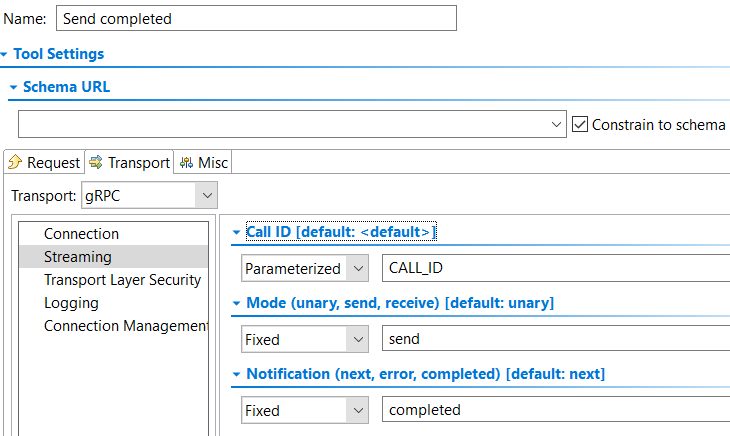Switch to the Request tab
730x436 pixels.
44,162
